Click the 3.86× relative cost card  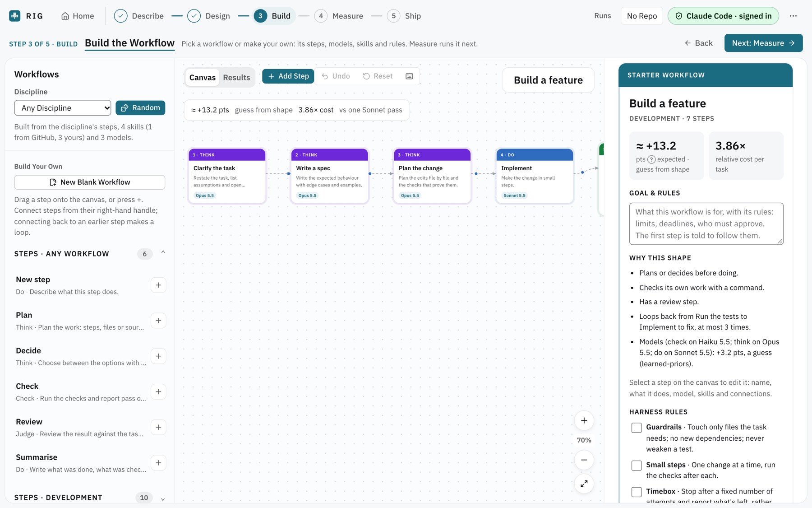pos(746,156)
